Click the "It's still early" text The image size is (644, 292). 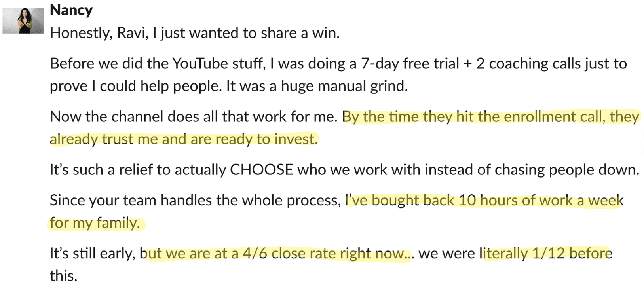click(x=92, y=254)
